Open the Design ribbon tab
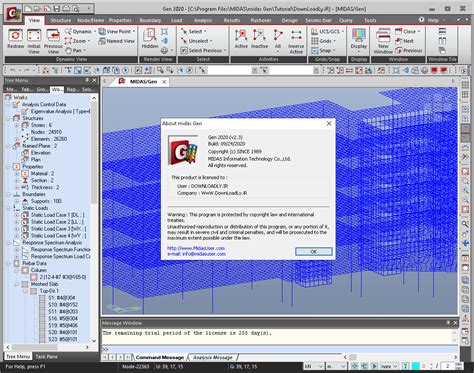Screen dimensions: 474x373 [x=289, y=20]
